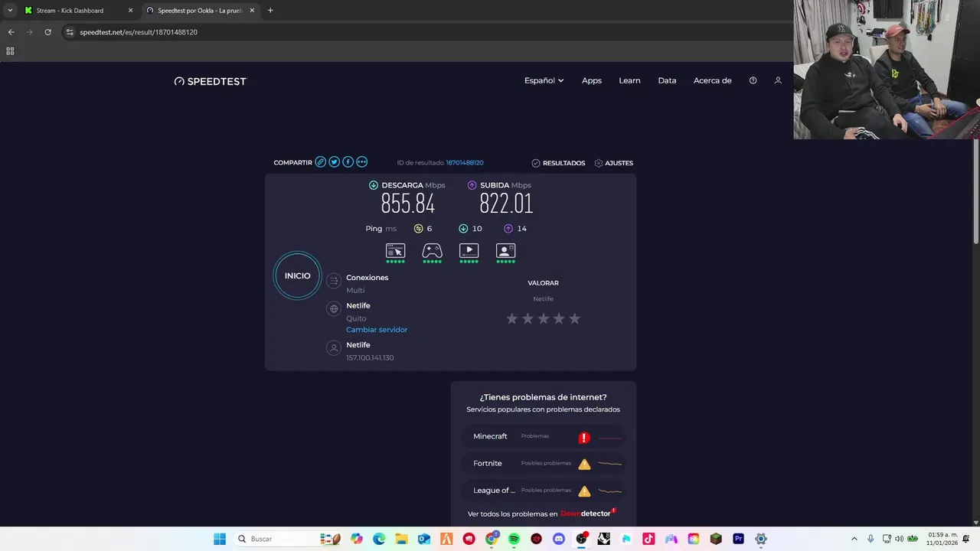The image size is (980, 551).
Task: Click the Conexiones multi connections icon
Action: coord(334,281)
